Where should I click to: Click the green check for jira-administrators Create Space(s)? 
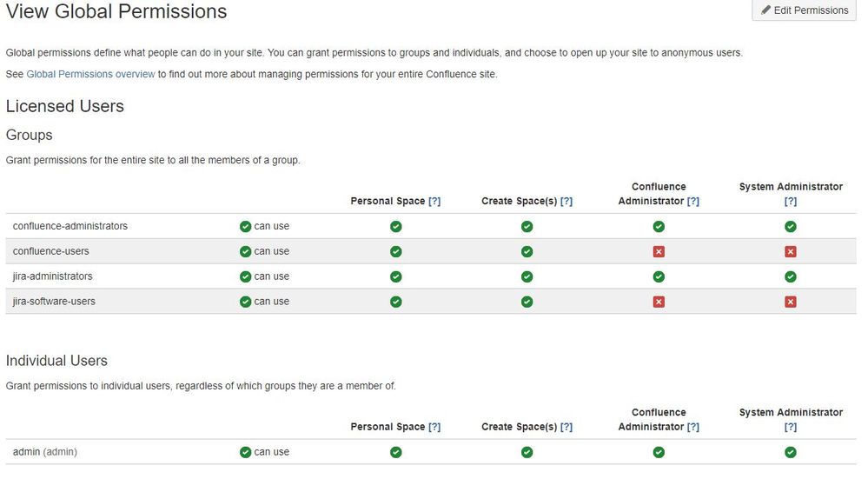pyautogui.click(x=527, y=276)
